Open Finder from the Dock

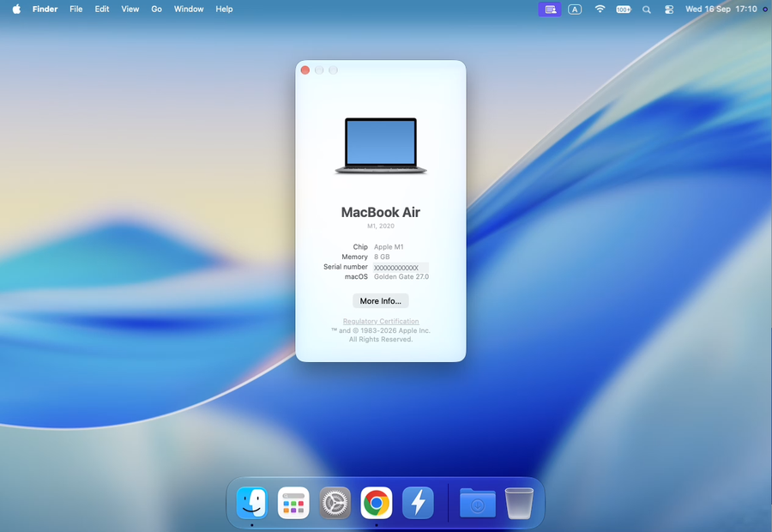click(252, 503)
